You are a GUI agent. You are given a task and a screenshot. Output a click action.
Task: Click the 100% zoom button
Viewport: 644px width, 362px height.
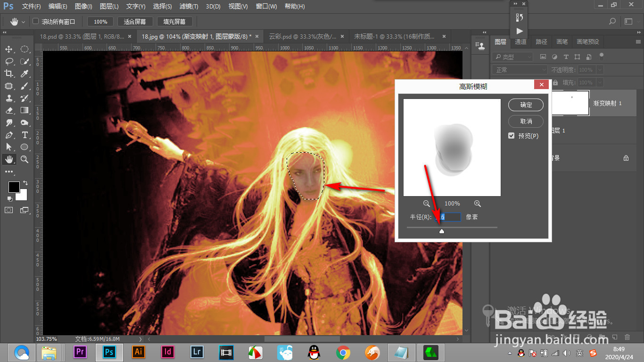point(100,22)
